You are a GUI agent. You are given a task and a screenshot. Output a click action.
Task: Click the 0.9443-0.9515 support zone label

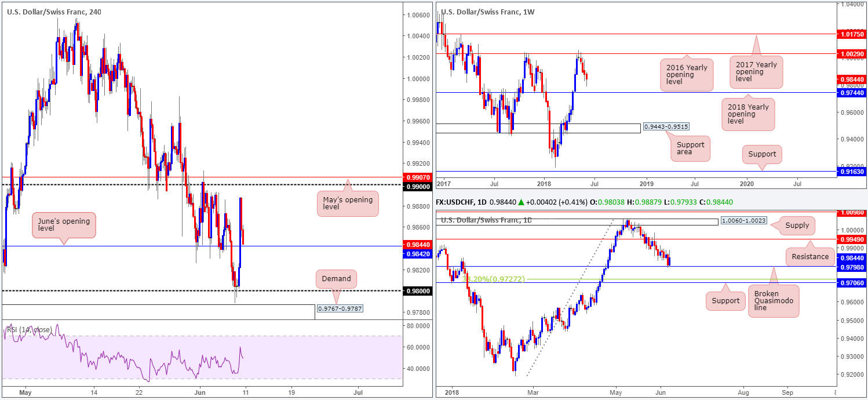666,127
